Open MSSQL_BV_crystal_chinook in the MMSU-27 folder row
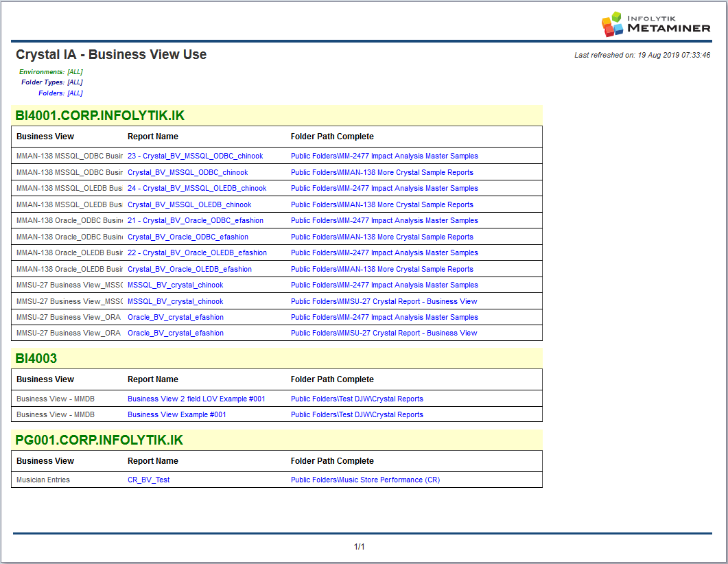728x564 pixels. [x=176, y=301]
